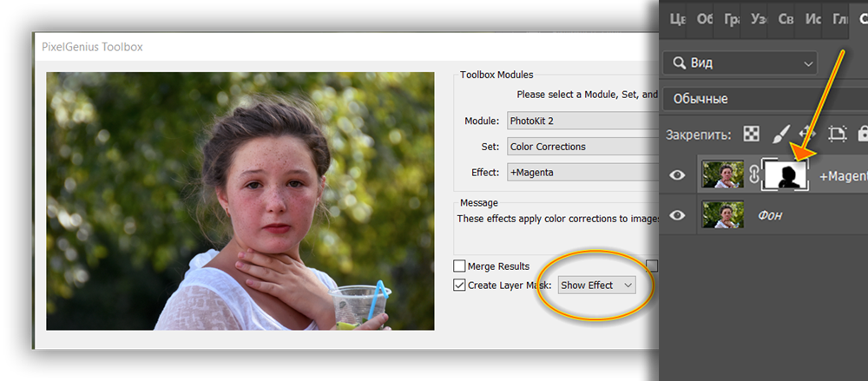
Task: Hide the +Magenta layer with eye icon
Action: pyautogui.click(x=677, y=175)
